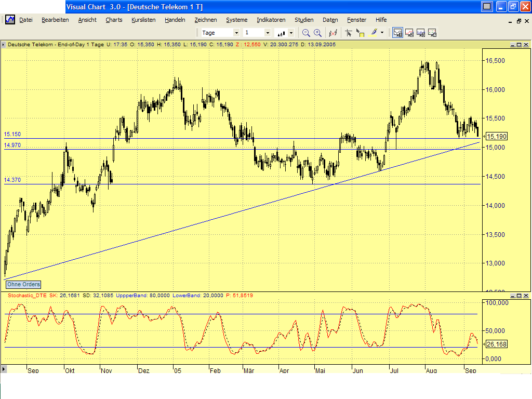The width and height of the screenshot is (532, 399).
Task: Activate the pointer selection tool
Action: (348, 32)
